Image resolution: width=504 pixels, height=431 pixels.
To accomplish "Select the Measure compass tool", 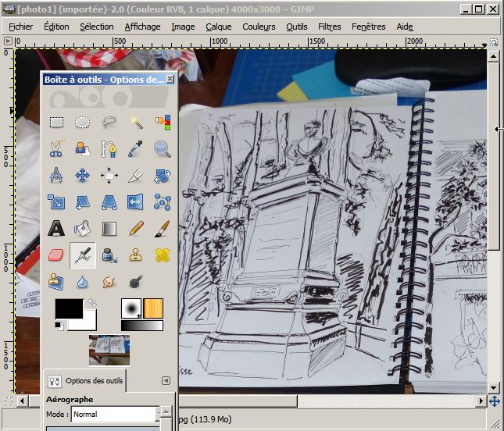I will (x=56, y=176).
